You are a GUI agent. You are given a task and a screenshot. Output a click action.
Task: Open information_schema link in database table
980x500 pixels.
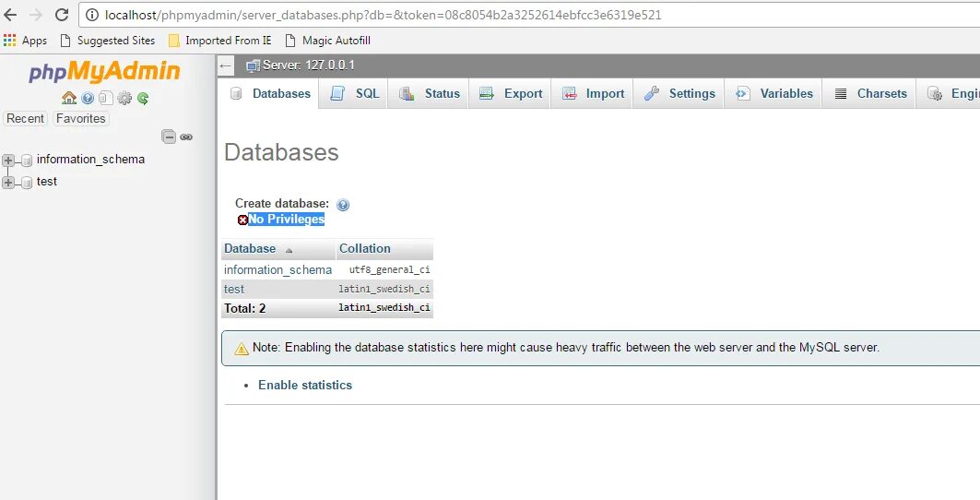coord(278,270)
